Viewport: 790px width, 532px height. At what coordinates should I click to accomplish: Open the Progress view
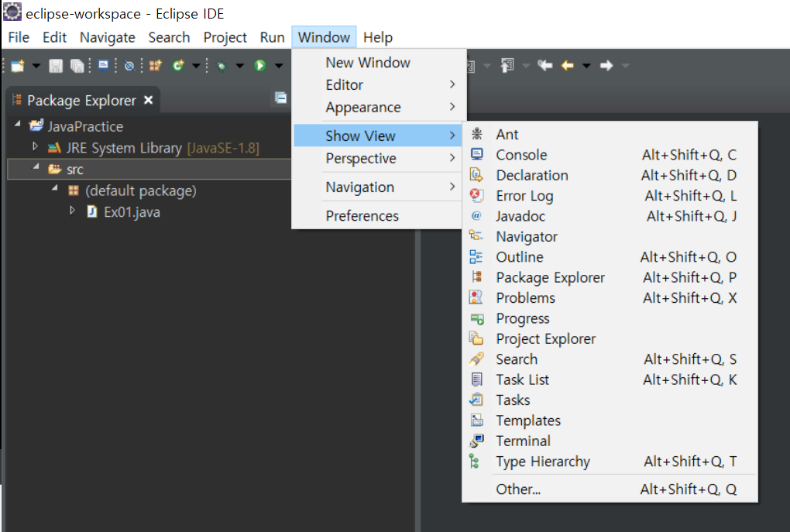click(610, 318)
